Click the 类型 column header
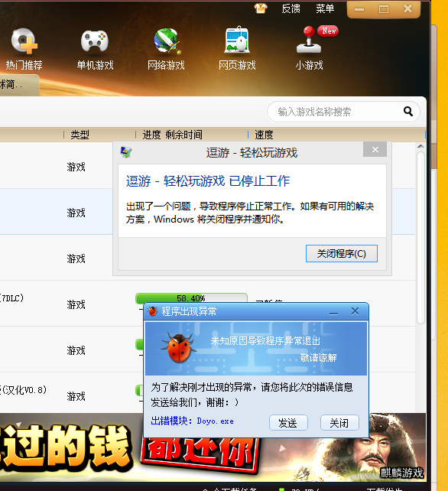Viewport: 448px width, 491px height. pyautogui.click(x=80, y=135)
